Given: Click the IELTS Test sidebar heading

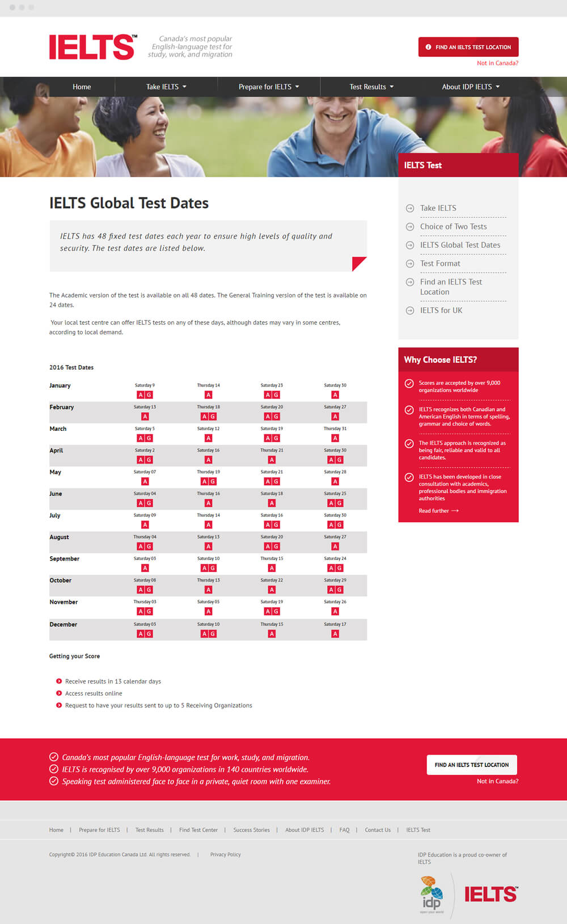Looking at the screenshot, I should pyautogui.click(x=423, y=166).
